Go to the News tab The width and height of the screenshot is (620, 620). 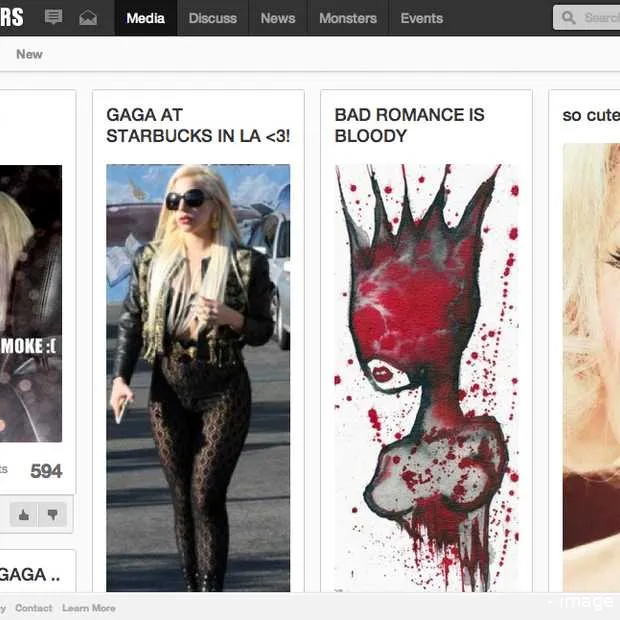[278, 18]
